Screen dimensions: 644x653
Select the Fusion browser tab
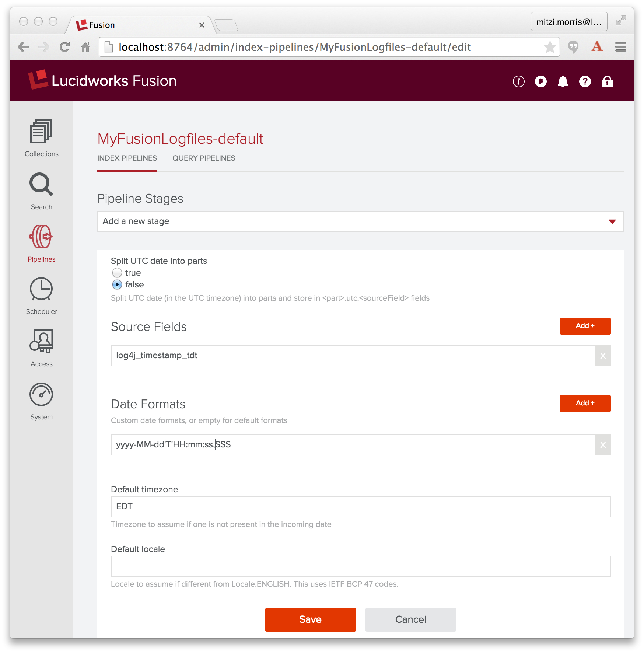140,25
